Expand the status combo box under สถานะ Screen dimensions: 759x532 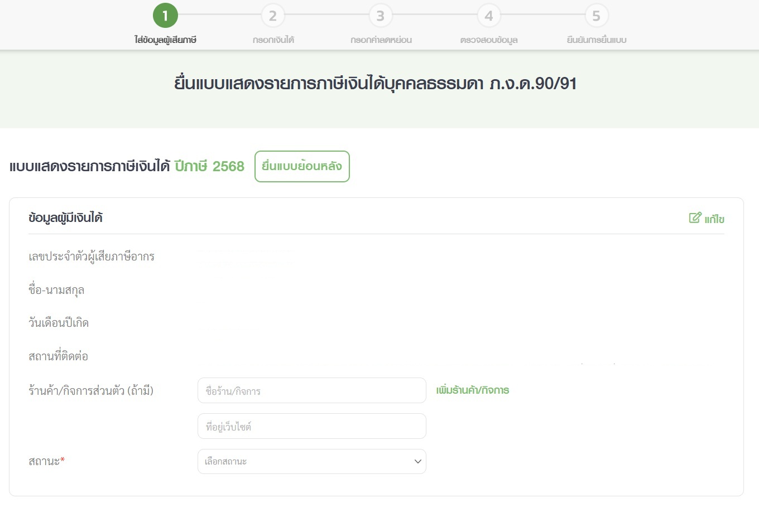click(x=311, y=462)
